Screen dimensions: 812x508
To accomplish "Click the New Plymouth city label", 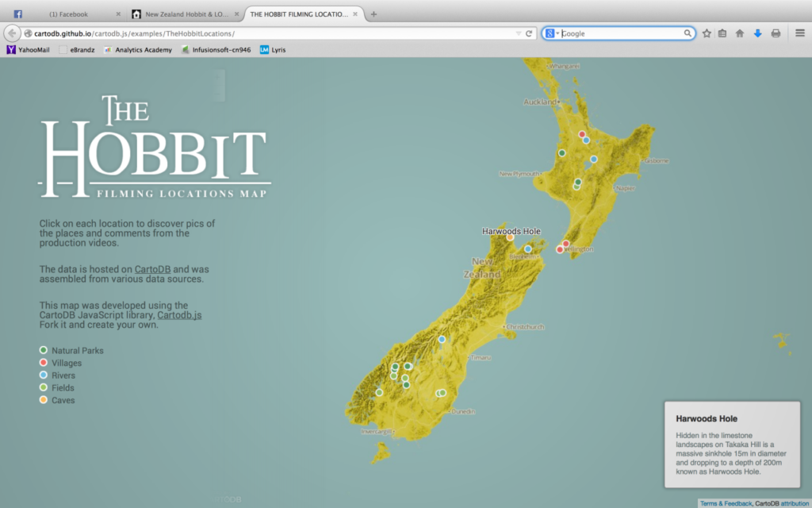I will (x=519, y=174).
